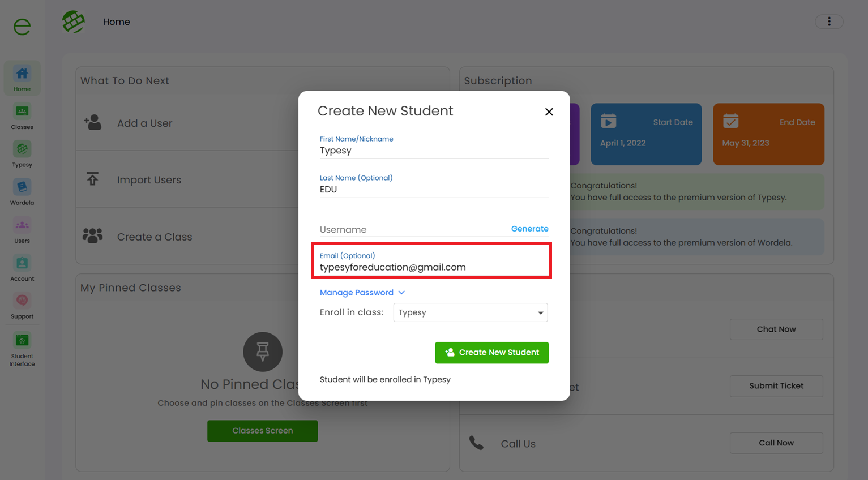
Task: Open the Enroll in class dropdown
Action: pyautogui.click(x=471, y=312)
